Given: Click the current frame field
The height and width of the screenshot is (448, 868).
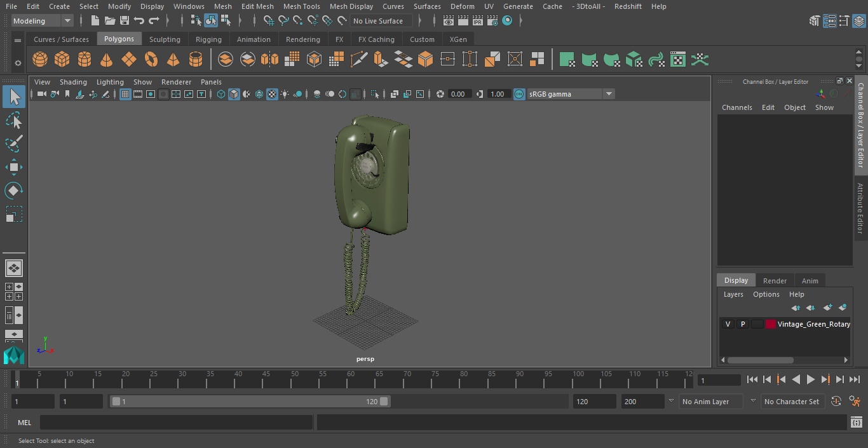Looking at the screenshot, I should (719, 380).
